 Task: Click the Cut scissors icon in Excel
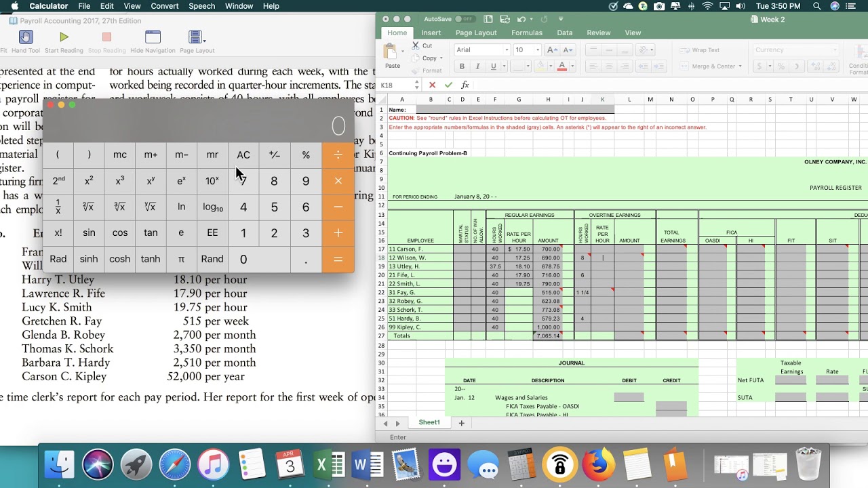pyautogui.click(x=415, y=45)
